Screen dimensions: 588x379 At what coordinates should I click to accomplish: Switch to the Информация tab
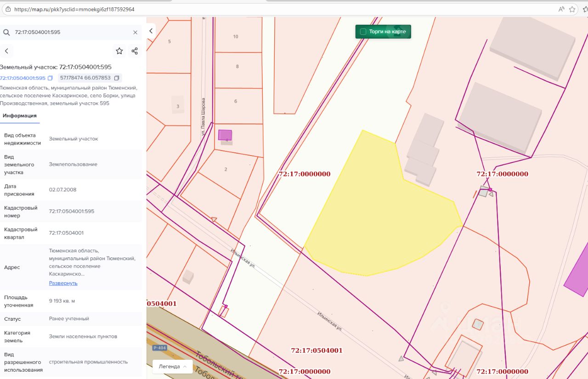coord(20,116)
